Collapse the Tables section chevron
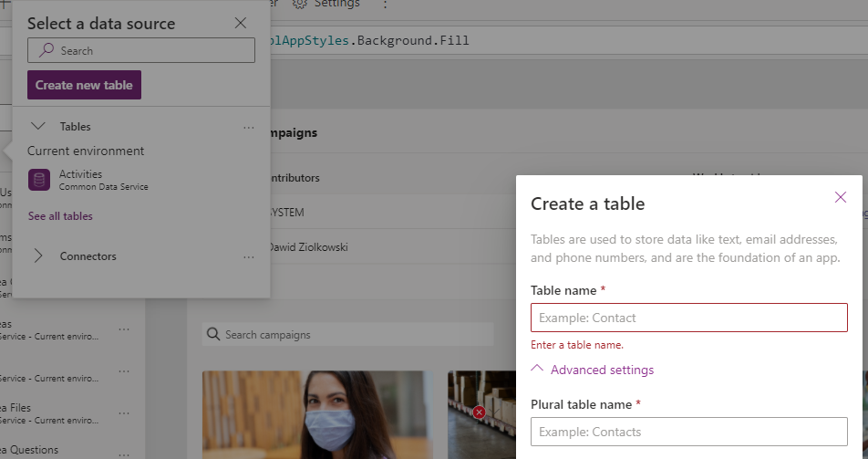Screen dimensions: 868x459 click(x=38, y=127)
